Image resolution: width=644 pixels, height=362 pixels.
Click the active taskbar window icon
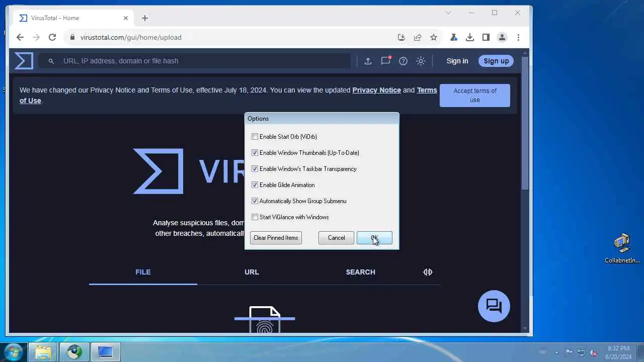[x=105, y=352]
